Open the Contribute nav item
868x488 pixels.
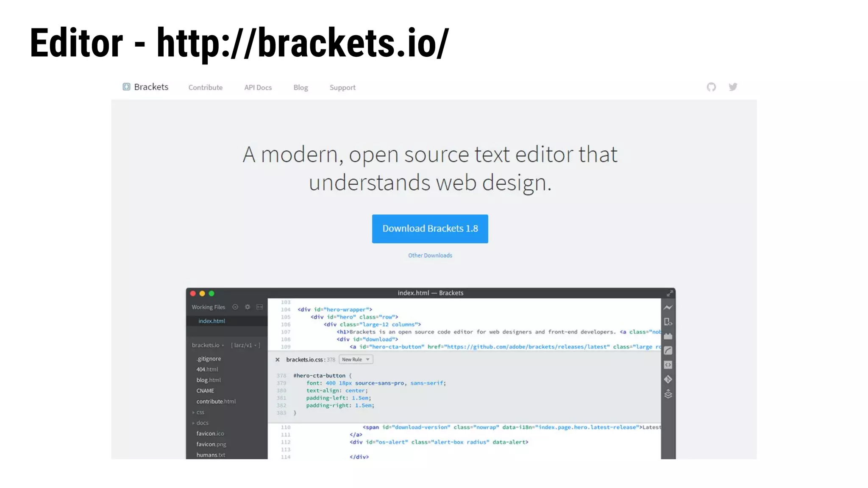pyautogui.click(x=206, y=87)
